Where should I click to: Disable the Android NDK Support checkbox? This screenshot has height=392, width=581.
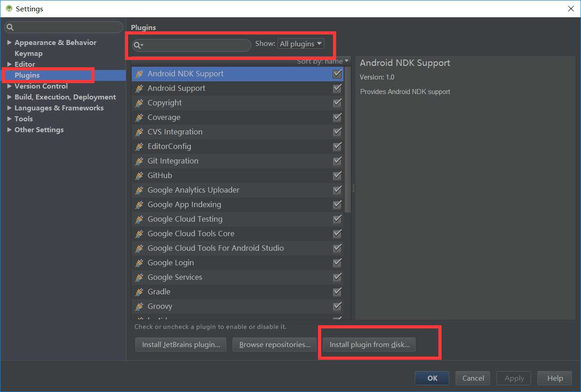click(337, 74)
